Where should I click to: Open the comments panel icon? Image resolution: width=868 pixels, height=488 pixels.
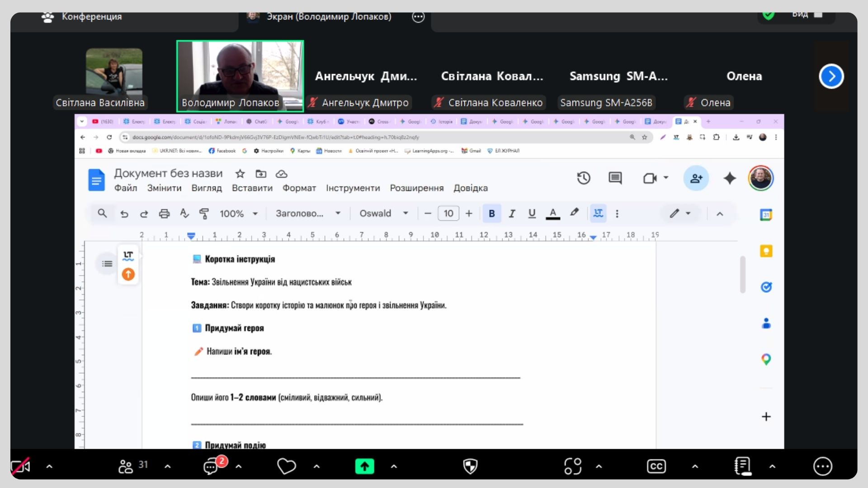[x=615, y=178]
